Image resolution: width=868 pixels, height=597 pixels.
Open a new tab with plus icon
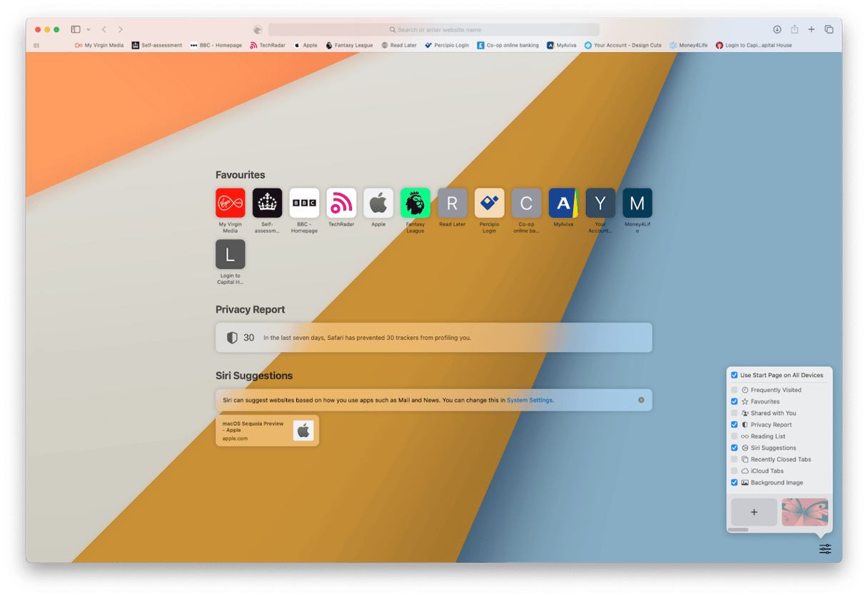pos(812,29)
